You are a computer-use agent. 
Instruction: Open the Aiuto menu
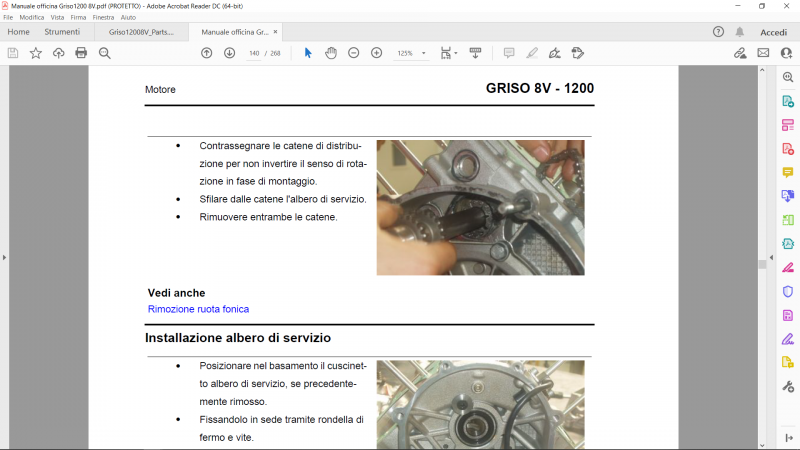tap(128, 17)
